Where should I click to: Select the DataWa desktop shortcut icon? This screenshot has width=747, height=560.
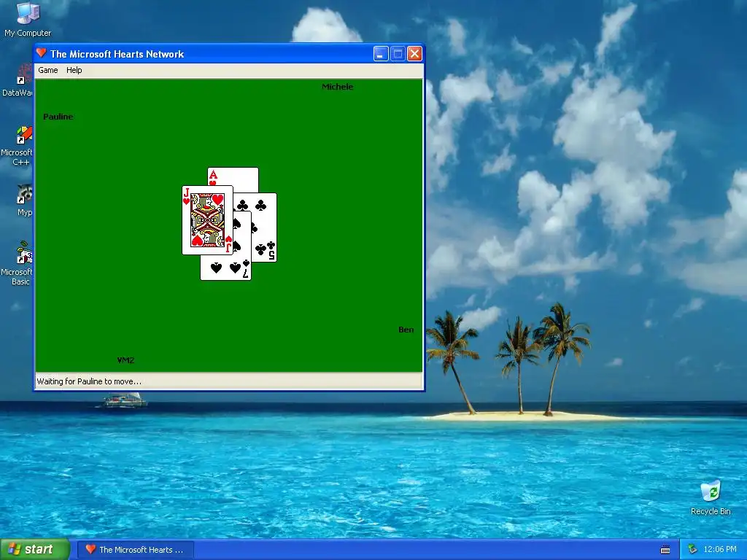(18, 81)
